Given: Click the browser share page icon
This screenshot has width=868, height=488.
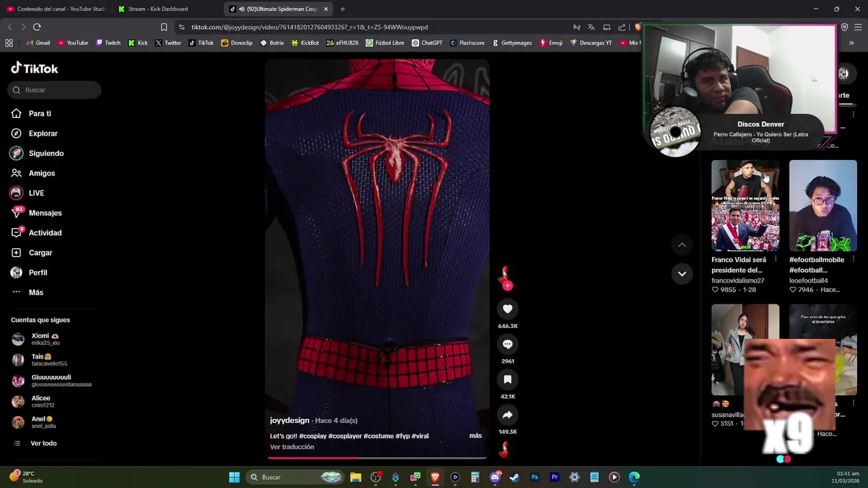Looking at the screenshot, I should (622, 27).
